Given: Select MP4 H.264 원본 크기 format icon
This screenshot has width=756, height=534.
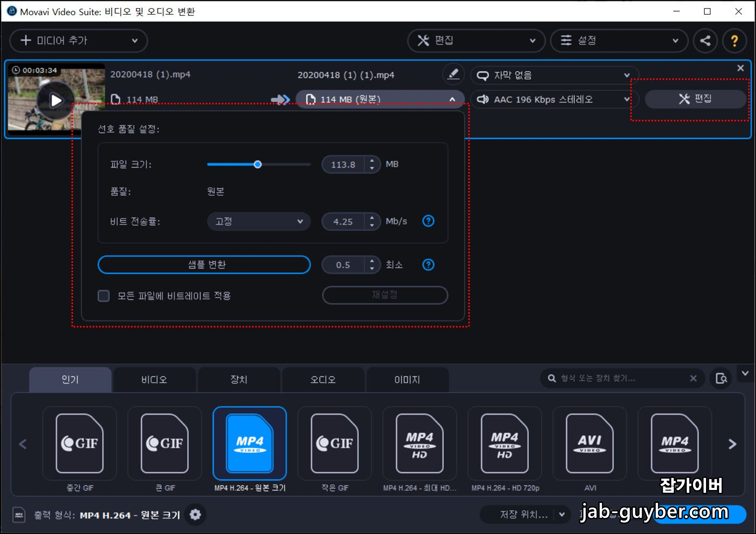Looking at the screenshot, I should 250,444.
